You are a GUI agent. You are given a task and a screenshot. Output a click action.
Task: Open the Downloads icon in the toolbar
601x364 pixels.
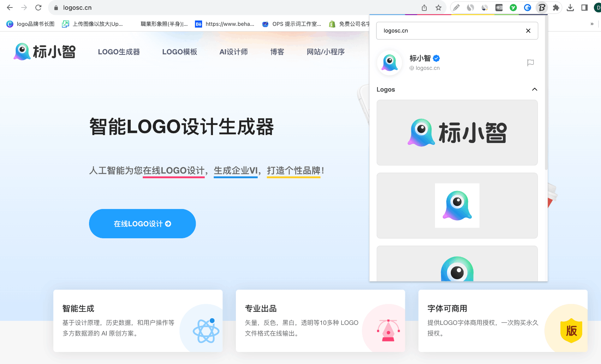click(571, 8)
